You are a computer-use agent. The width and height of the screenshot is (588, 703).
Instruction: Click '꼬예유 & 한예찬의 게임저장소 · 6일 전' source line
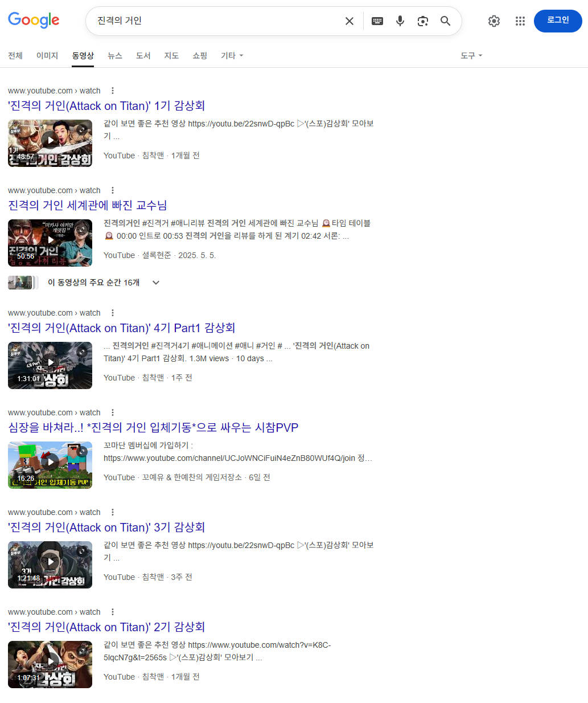point(206,477)
